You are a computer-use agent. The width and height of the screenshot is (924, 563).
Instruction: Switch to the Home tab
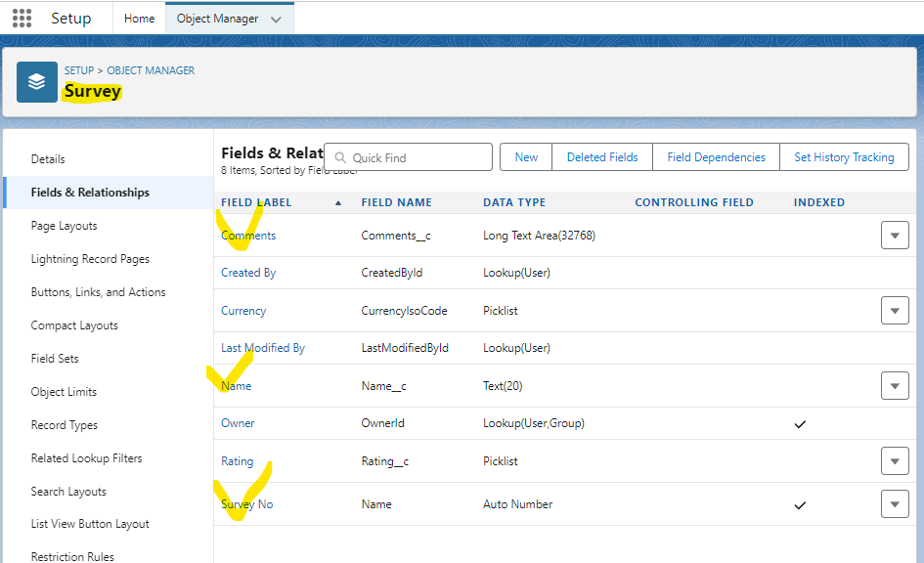(x=139, y=19)
